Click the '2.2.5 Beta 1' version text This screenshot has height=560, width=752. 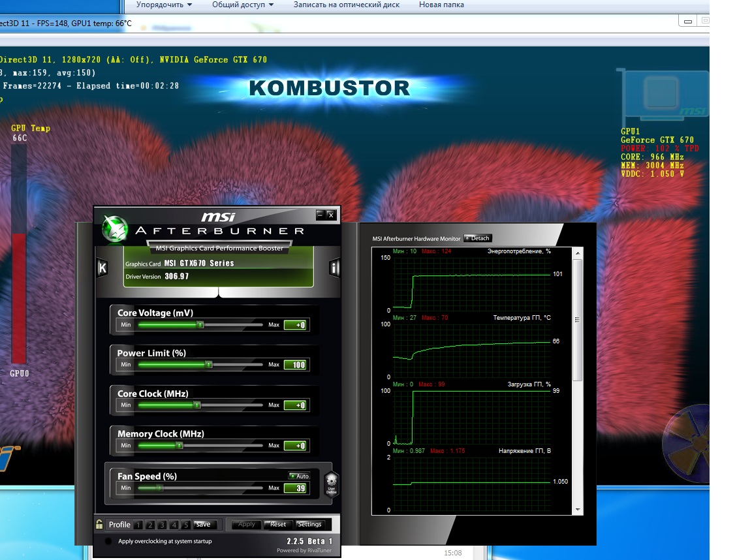coord(309,541)
